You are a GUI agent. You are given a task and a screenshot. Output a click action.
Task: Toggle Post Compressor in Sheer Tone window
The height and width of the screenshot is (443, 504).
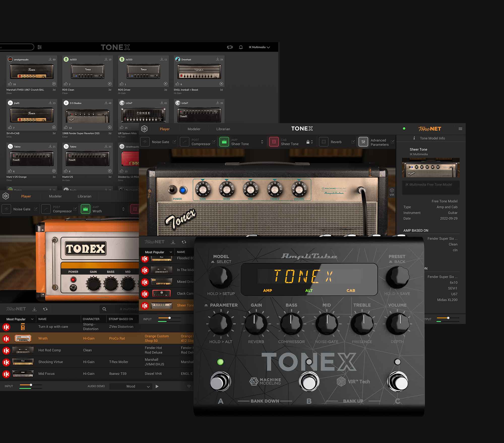(x=184, y=142)
